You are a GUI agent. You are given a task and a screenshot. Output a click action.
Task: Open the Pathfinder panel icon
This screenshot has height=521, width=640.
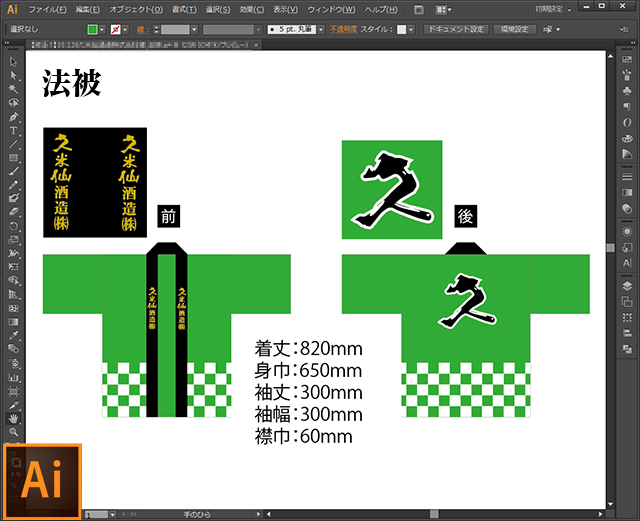[x=627, y=349]
